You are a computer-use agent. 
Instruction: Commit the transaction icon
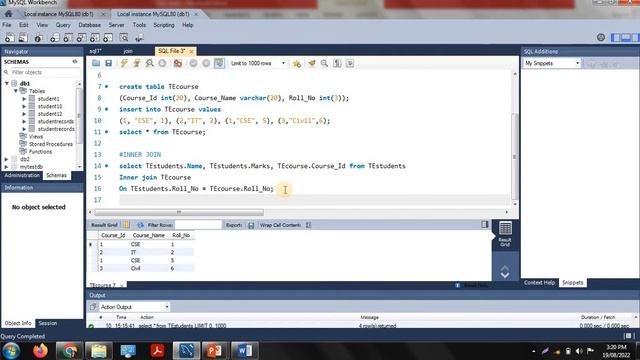click(x=193, y=63)
